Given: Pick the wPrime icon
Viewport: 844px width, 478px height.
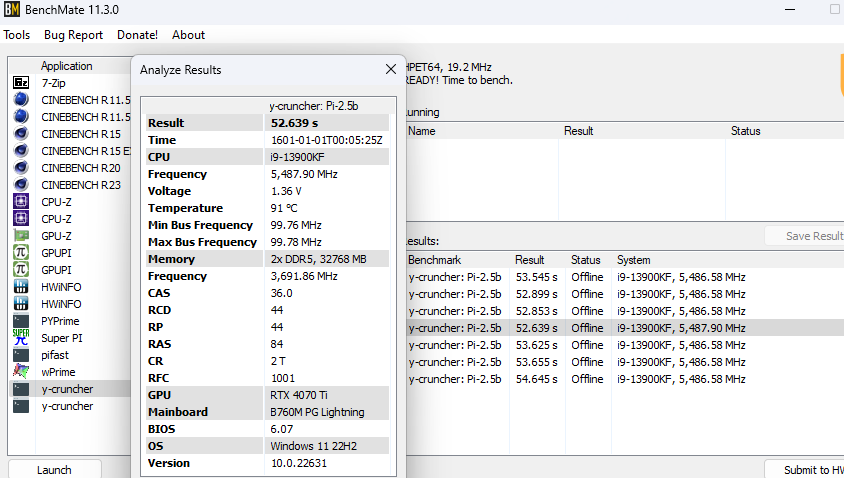Looking at the screenshot, I should click(21, 371).
